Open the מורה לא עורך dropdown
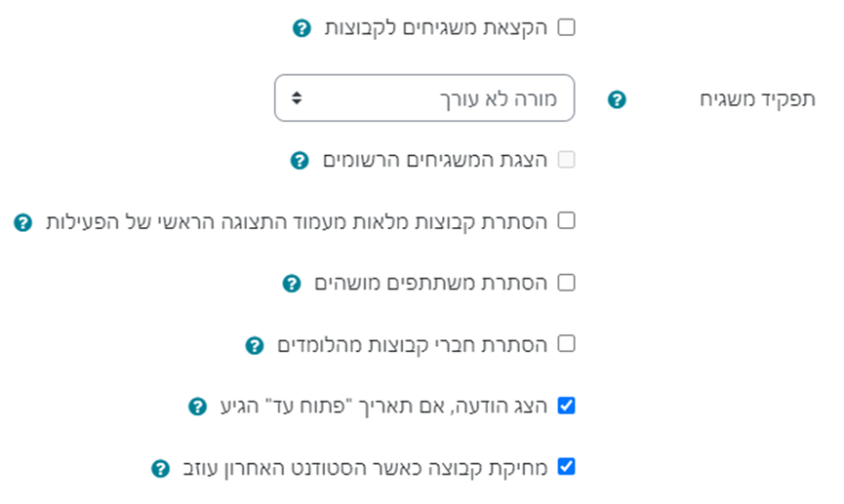 coord(424,98)
